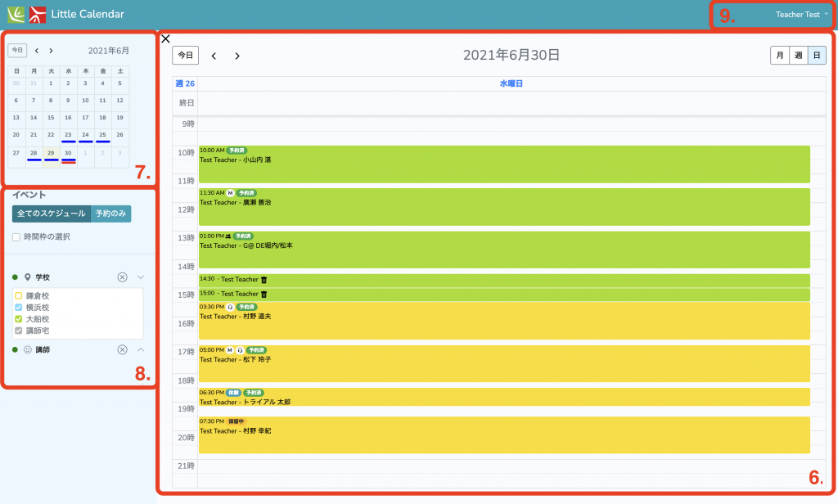Screen dimensions: 838x504
Task: Advance the mini calendar to next month
Action: 51,51
